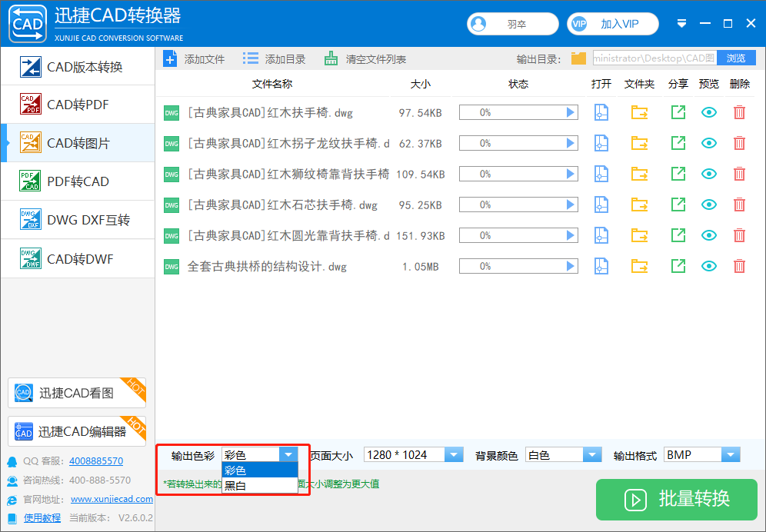The height and width of the screenshot is (532, 766).
Task: Click the yellow output directory folder icon
Action: click(578, 58)
